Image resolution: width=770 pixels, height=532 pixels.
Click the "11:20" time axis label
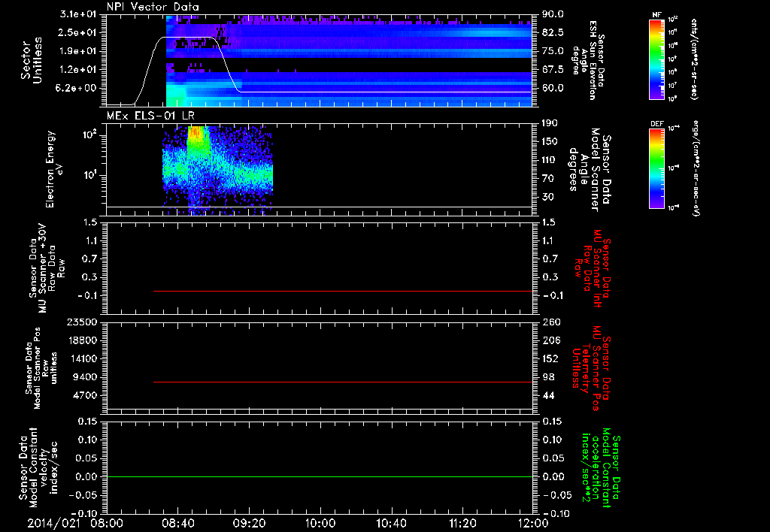point(462,523)
